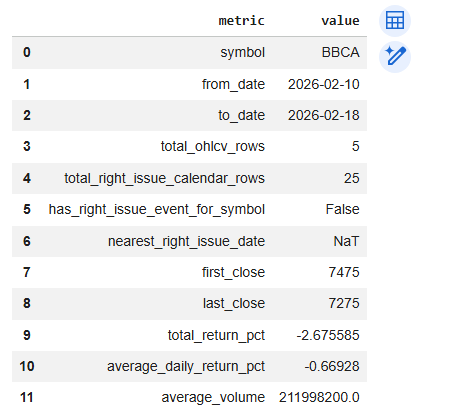Select row index 4
The width and height of the screenshot is (463, 415).
point(27,178)
